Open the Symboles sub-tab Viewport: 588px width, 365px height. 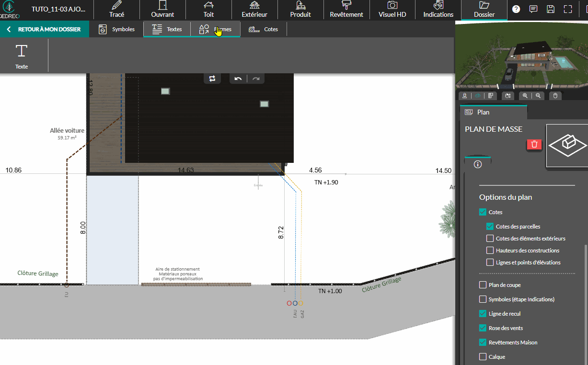click(116, 29)
